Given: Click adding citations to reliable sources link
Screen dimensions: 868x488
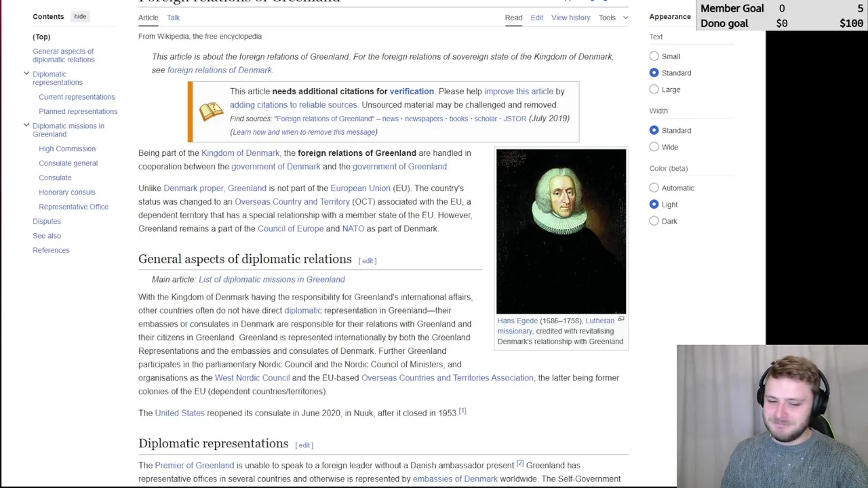Looking at the screenshot, I should click(x=293, y=104).
